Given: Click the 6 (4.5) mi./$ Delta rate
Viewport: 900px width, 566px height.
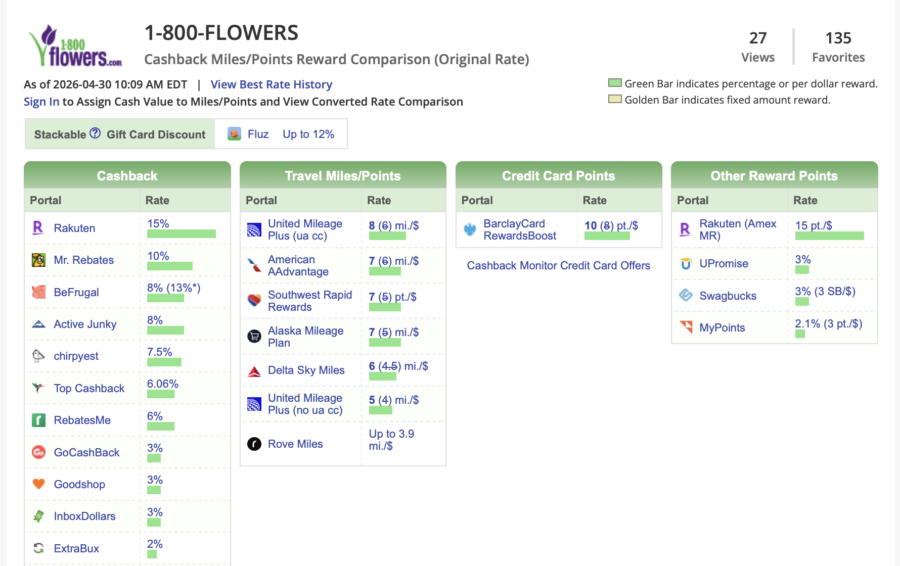Looking at the screenshot, I should point(398,366).
